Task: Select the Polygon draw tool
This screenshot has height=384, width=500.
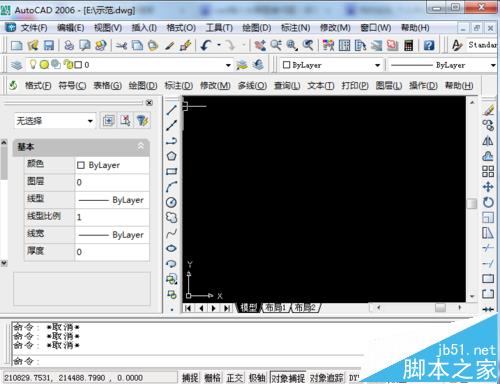Action: (171, 156)
